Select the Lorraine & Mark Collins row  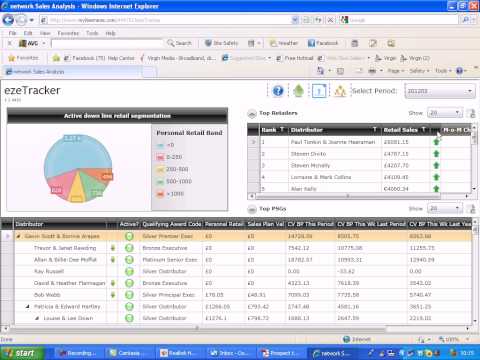click(360, 177)
